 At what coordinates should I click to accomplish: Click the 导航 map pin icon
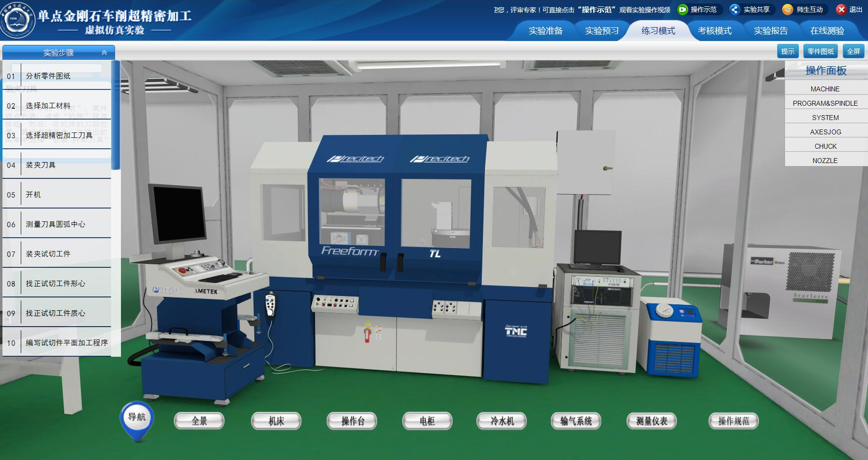pos(137,420)
